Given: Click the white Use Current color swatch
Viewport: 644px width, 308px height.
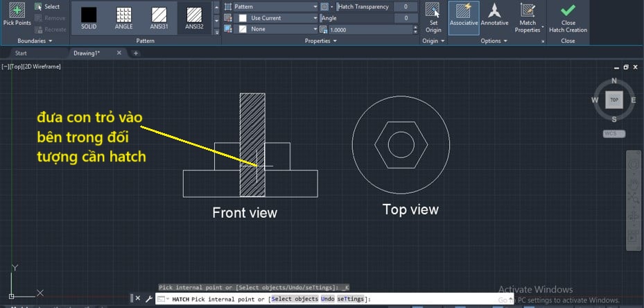Looking at the screenshot, I should (x=243, y=18).
